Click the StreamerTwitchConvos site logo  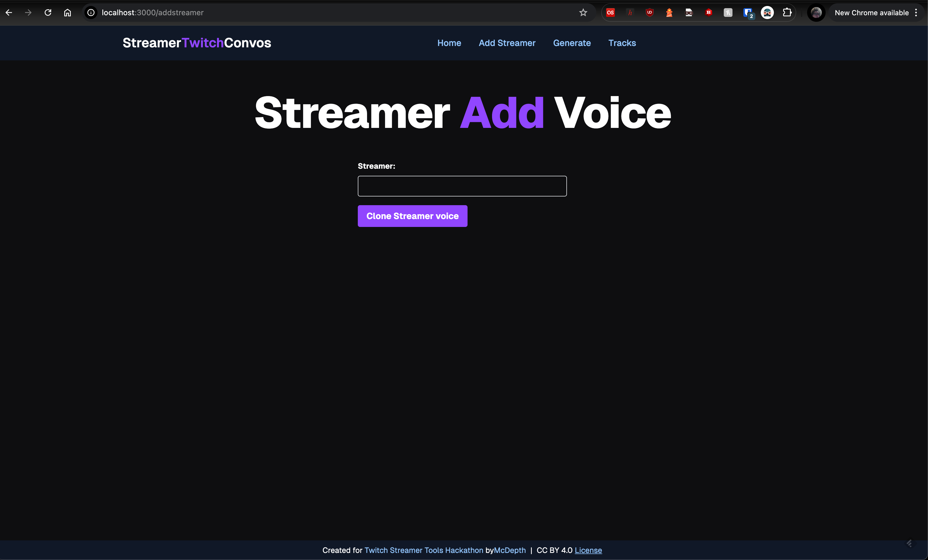[x=197, y=43]
